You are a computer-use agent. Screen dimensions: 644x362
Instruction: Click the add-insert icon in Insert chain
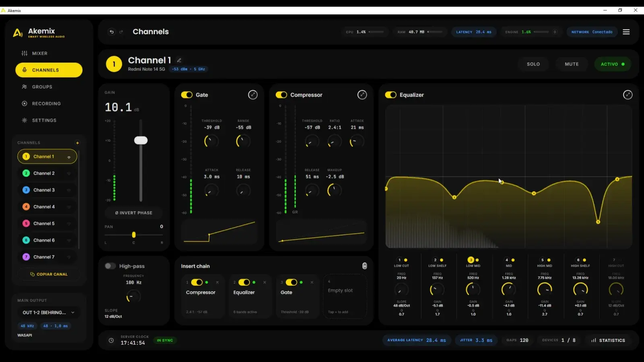click(x=365, y=266)
